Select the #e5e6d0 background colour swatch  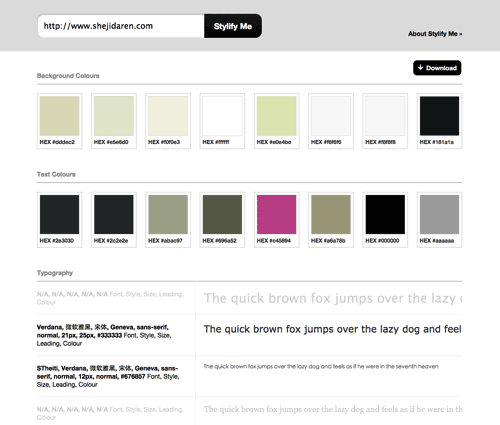(114, 121)
